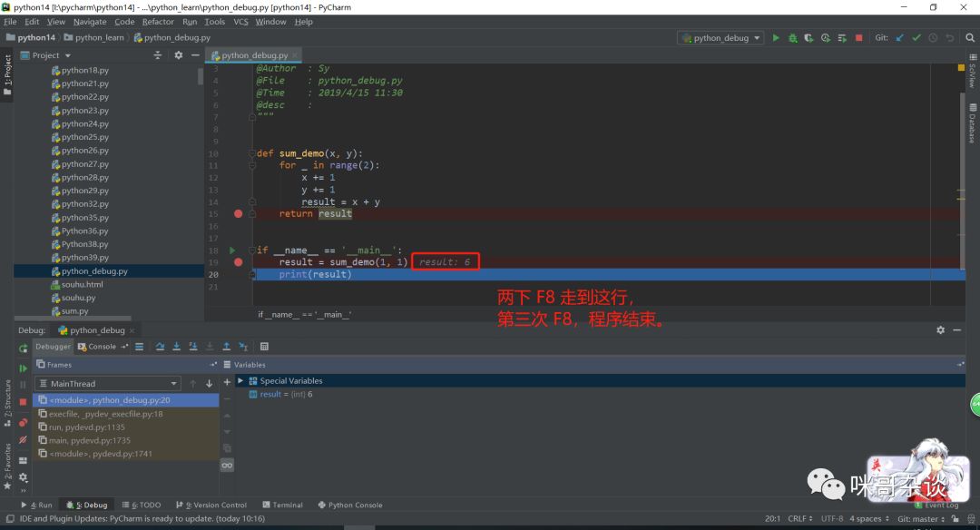
Task: Close the python_debug.py editor tab
Action: click(x=294, y=55)
